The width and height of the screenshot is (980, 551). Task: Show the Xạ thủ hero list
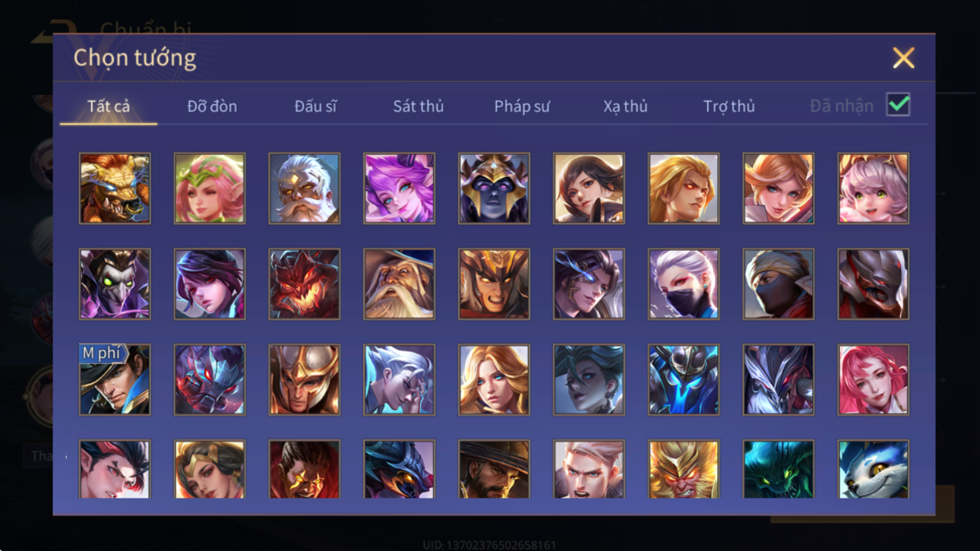(625, 106)
